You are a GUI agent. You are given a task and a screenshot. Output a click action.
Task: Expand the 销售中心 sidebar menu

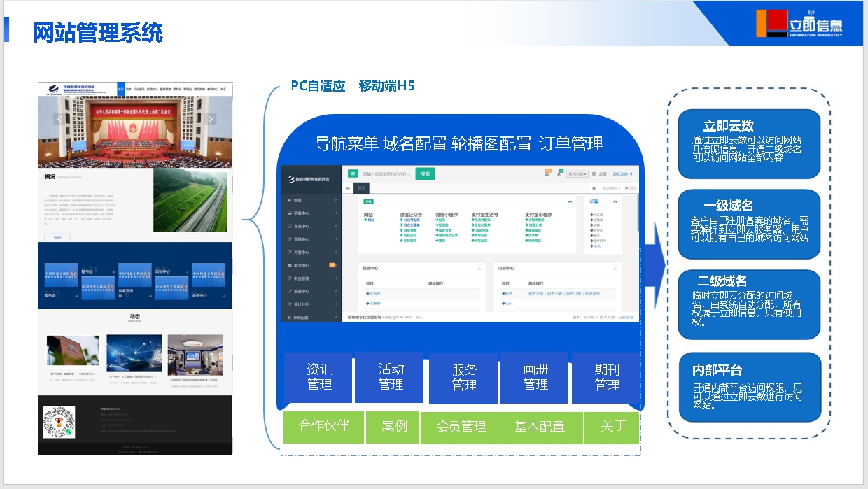311,213
